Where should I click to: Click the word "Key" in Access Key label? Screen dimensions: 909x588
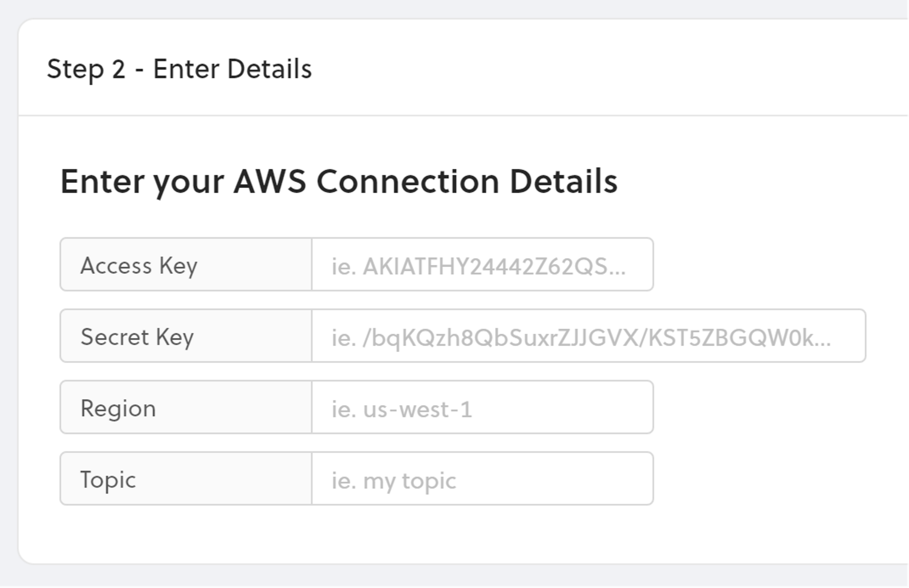coord(178,266)
